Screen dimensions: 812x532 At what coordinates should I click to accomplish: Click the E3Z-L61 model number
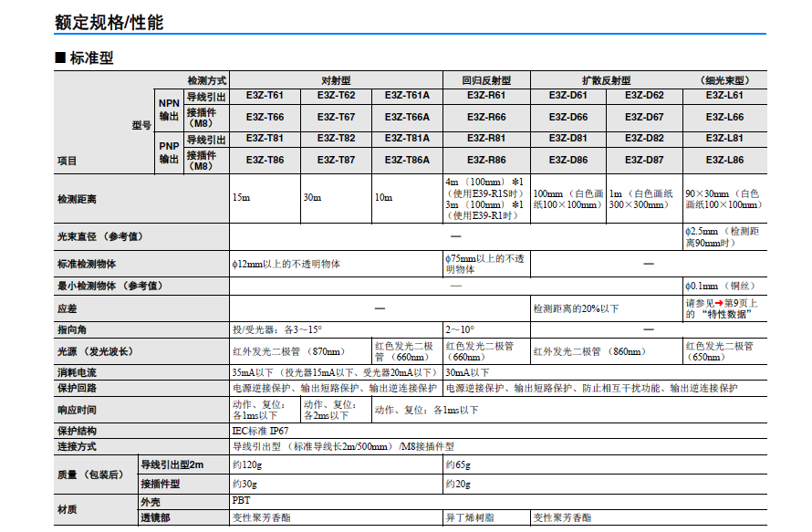[724, 95]
